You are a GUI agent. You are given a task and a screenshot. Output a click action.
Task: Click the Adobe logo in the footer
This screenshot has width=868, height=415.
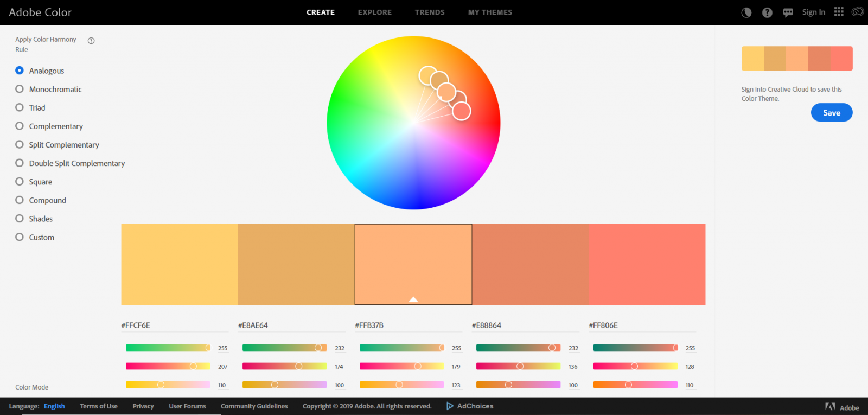[830, 406]
